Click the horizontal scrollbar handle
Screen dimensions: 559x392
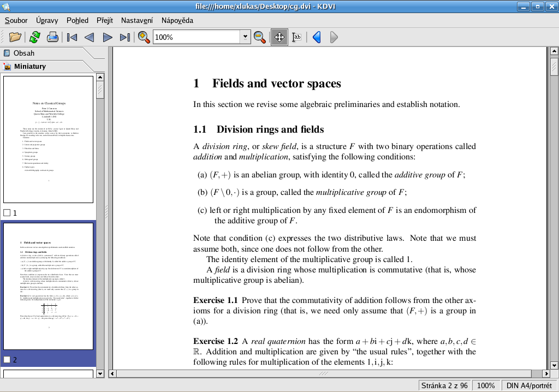tap(324, 374)
